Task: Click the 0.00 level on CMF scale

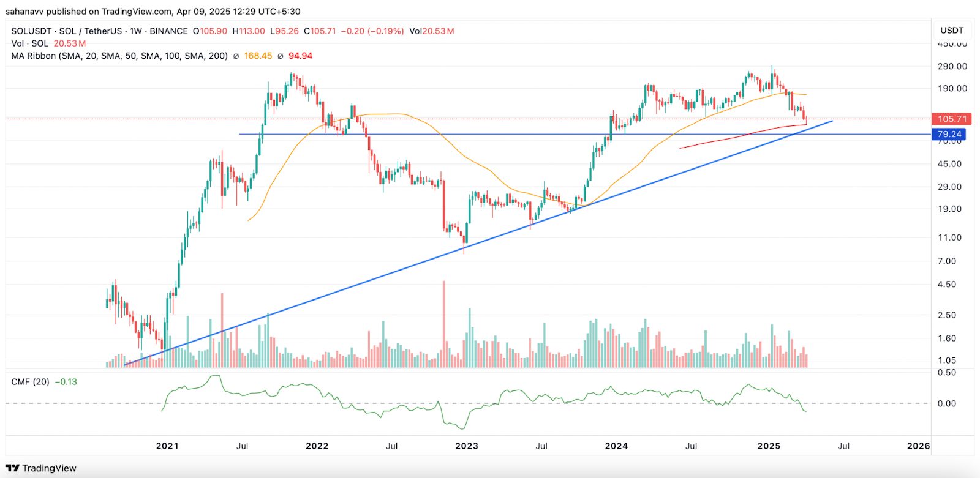Action: pyautogui.click(x=947, y=403)
